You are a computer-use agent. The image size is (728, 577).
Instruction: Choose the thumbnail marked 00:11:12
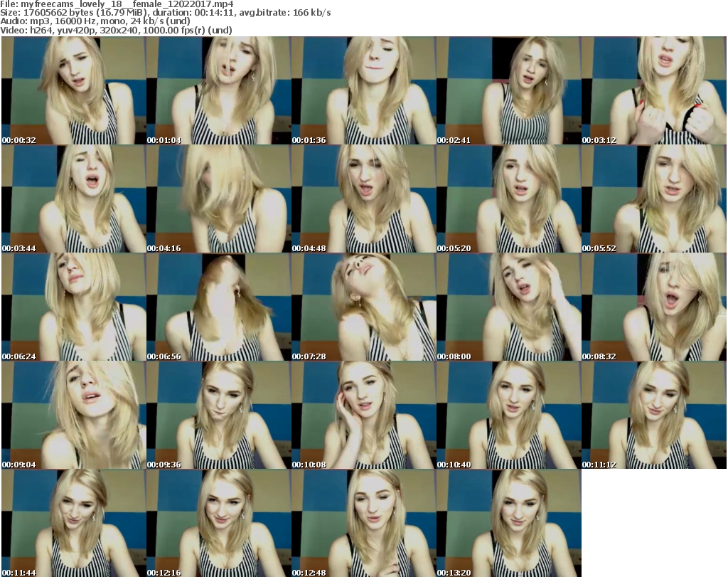pos(654,415)
